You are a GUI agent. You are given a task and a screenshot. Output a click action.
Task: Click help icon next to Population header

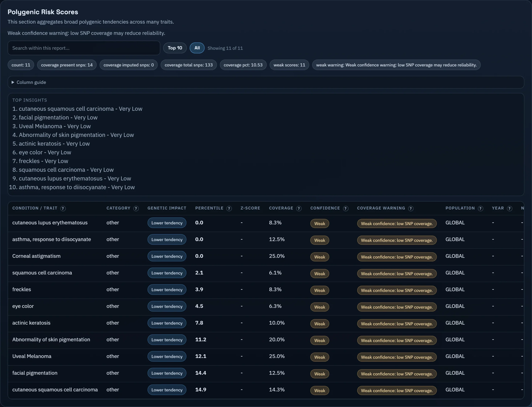coord(480,208)
